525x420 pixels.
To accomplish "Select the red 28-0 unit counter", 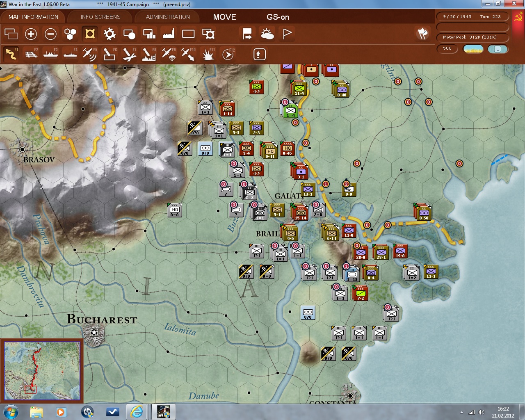I will (x=361, y=252).
